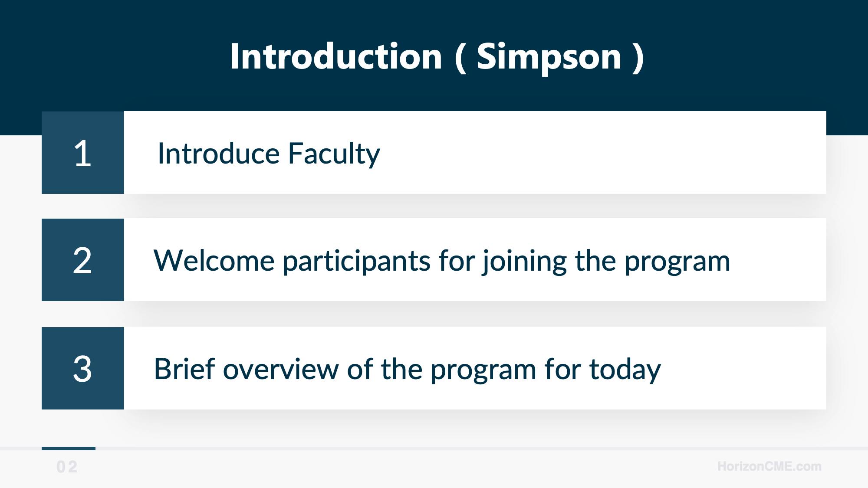Click the word "Simpson" in the title
868x488 pixels.
(x=549, y=56)
